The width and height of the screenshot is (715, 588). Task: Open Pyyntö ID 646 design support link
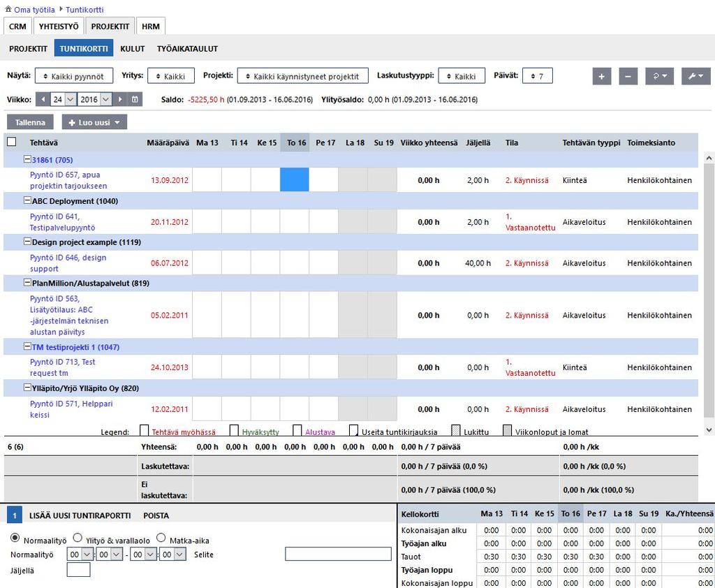(x=68, y=263)
